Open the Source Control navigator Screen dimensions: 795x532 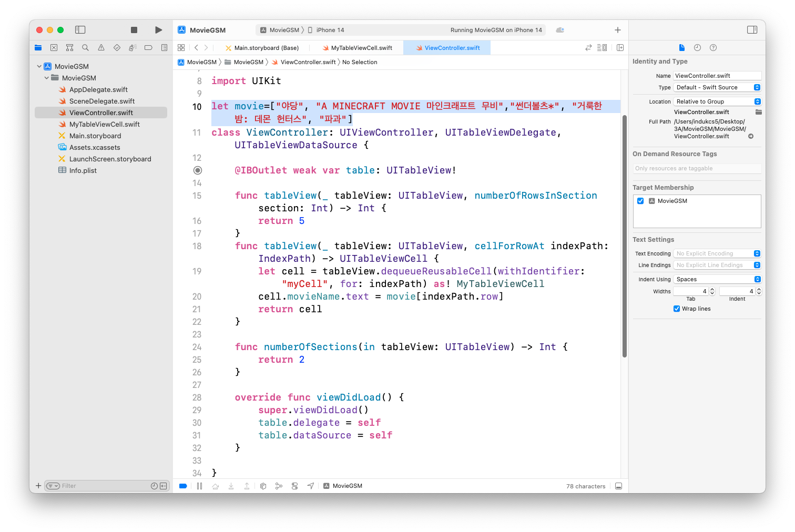point(54,48)
